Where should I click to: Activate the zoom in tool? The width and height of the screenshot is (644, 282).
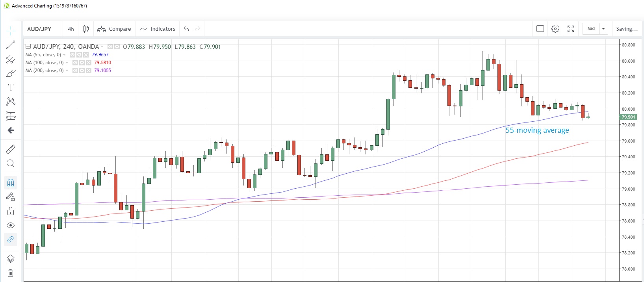coord(11,163)
